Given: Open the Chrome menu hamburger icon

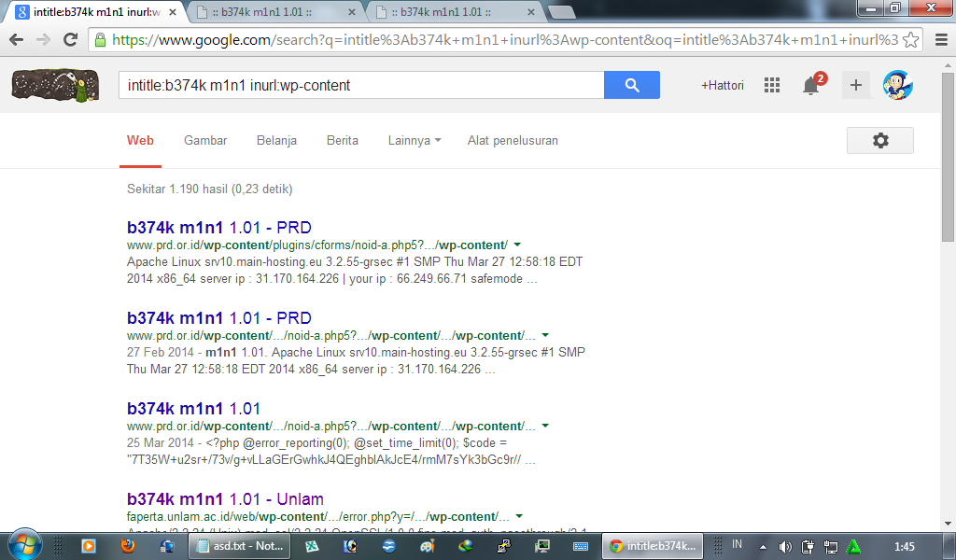Looking at the screenshot, I should (938, 40).
